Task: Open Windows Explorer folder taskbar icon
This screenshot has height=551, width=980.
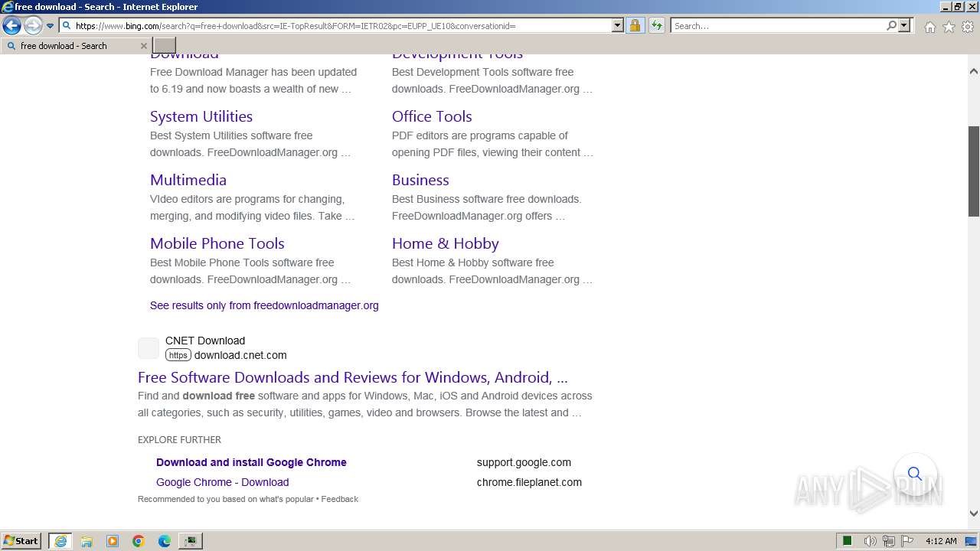Action: click(87, 541)
